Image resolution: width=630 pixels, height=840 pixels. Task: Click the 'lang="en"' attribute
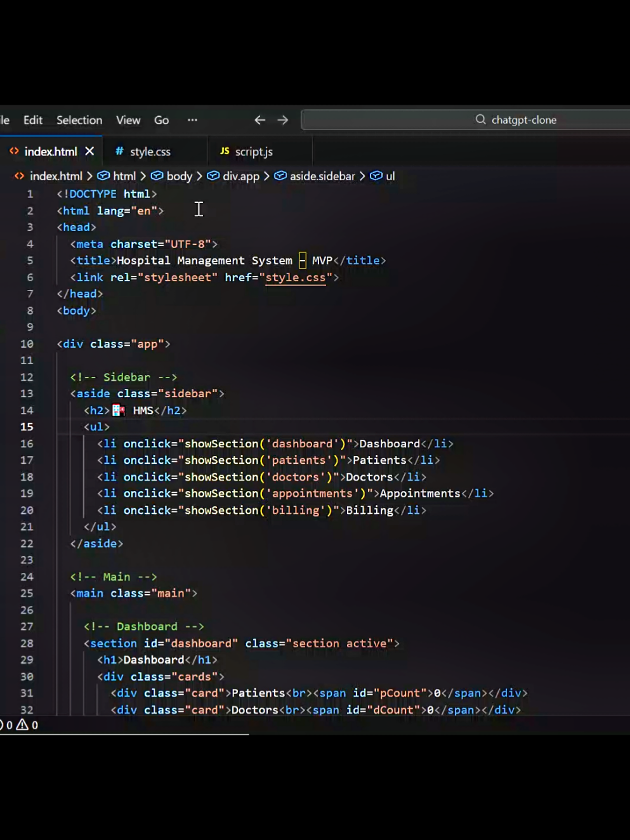(127, 211)
